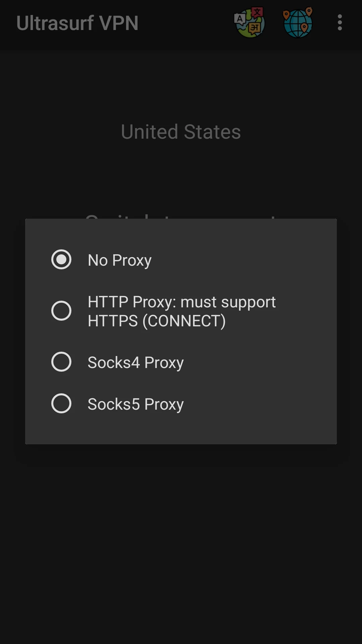The image size is (362, 644).
Task: Dismiss the proxy dialog by tapping outside
Action: 181,553
